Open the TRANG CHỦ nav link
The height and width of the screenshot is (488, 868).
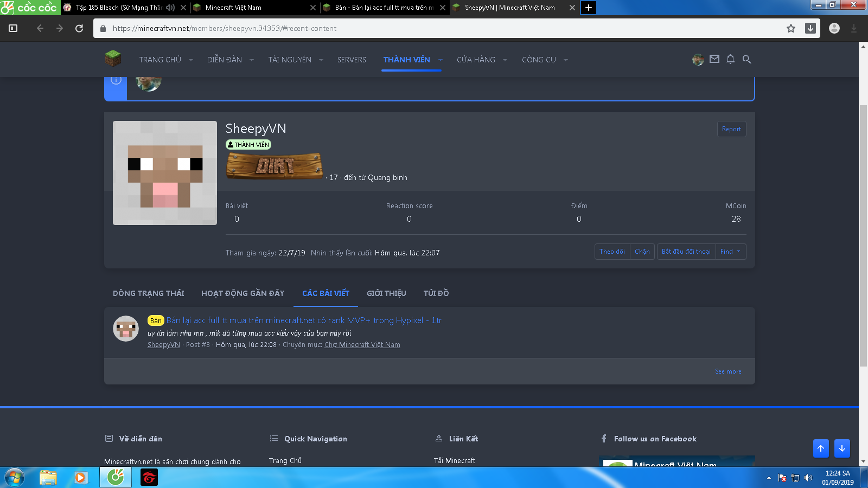[160, 60]
